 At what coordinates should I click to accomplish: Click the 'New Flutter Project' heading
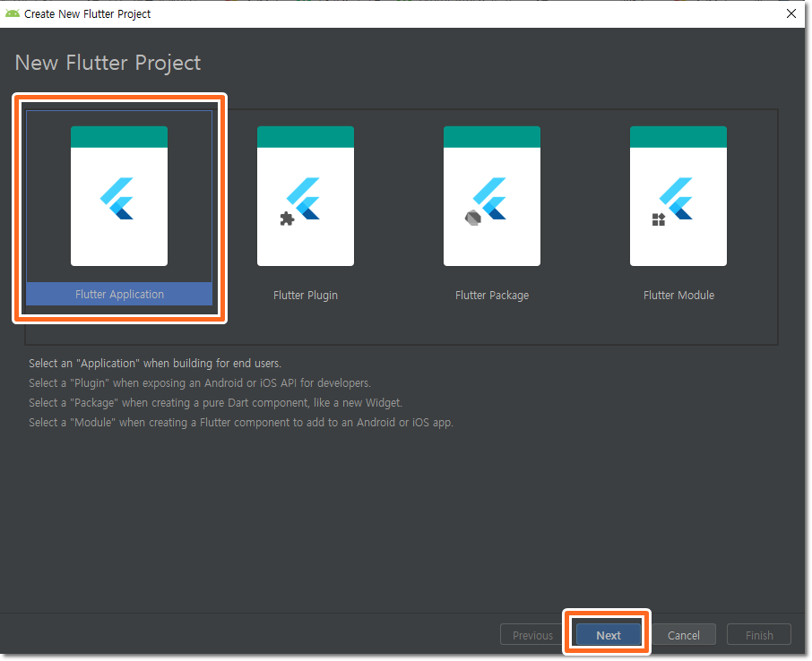coord(108,63)
